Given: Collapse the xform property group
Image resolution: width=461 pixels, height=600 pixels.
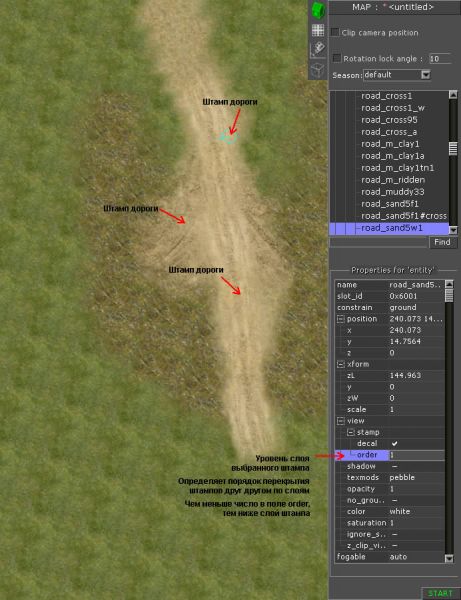Looking at the screenshot, I should [x=340, y=364].
